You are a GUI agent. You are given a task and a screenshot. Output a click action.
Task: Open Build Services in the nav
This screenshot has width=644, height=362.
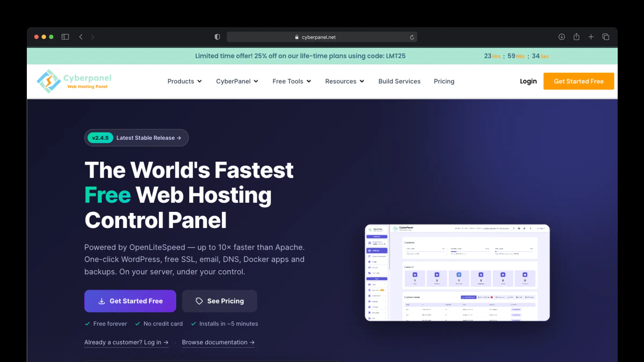pos(399,81)
